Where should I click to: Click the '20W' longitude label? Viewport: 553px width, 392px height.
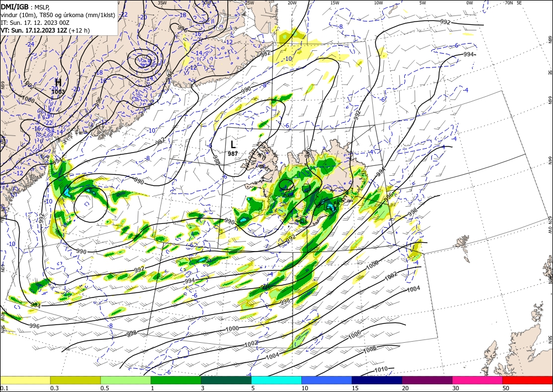pos(292,3)
